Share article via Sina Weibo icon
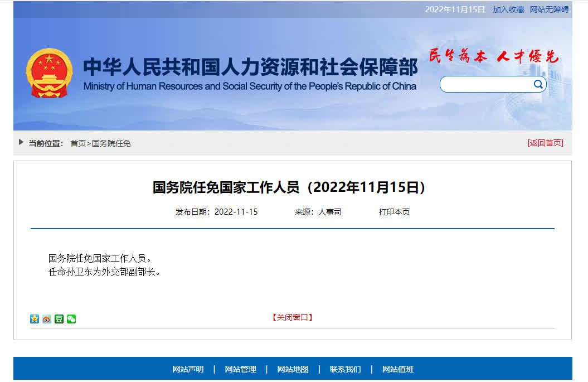The width and height of the screenshot is (588, 382). tap(47, 319)
